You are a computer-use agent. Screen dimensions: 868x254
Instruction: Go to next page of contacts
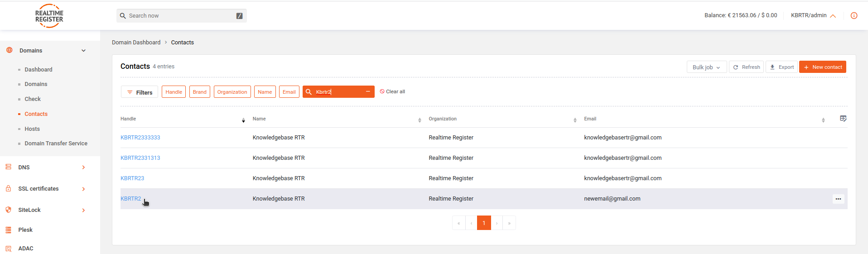tap(497, 223)
